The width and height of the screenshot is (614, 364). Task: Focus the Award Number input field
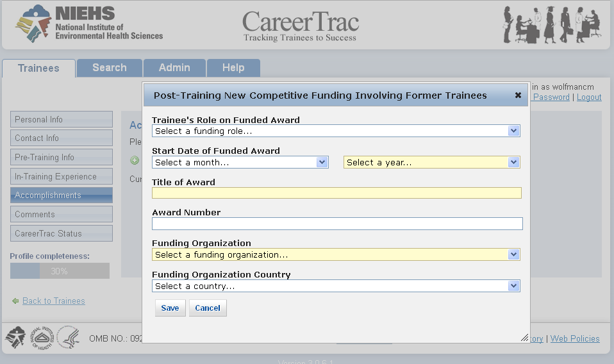point(337,224)
